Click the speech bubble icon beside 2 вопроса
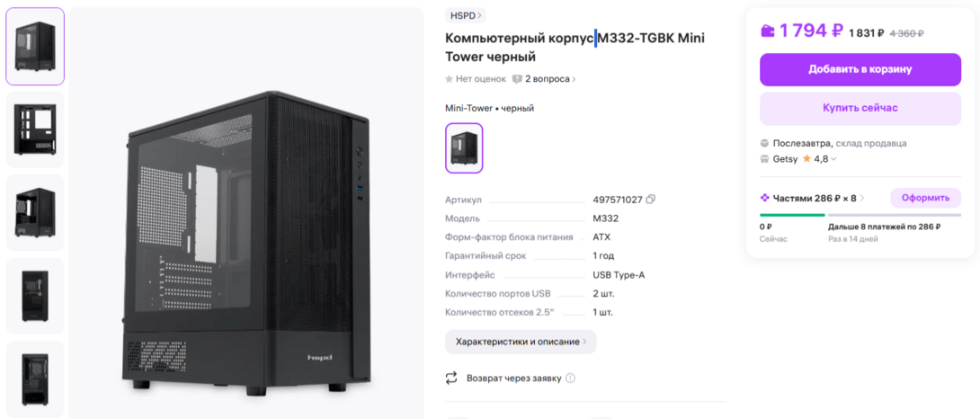The height and width of the screenshot is (419, 980). (517, 79)
